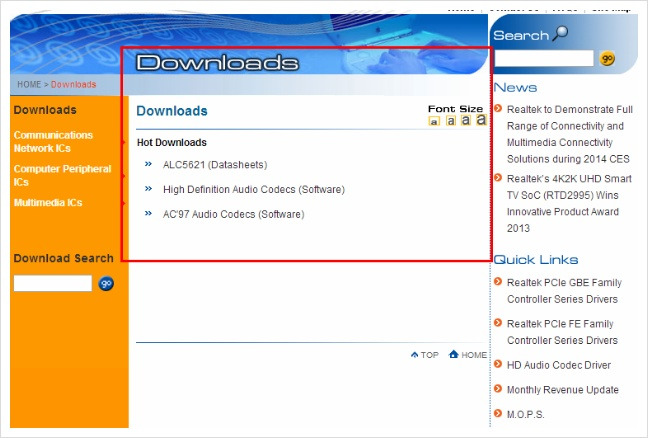648x438 pixels.
Task: Expand Computer Peripheral ICs sidebar menu
Action: pos(62,176)
